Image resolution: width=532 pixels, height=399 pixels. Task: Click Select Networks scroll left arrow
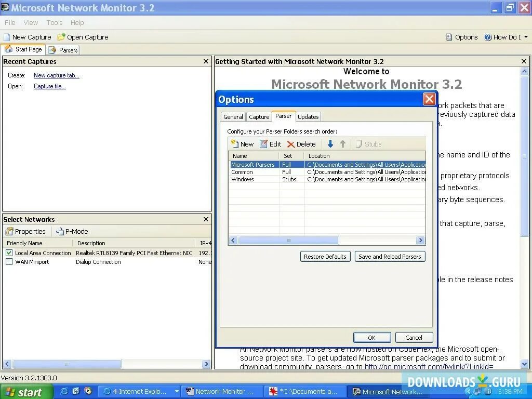coord(7,364)
